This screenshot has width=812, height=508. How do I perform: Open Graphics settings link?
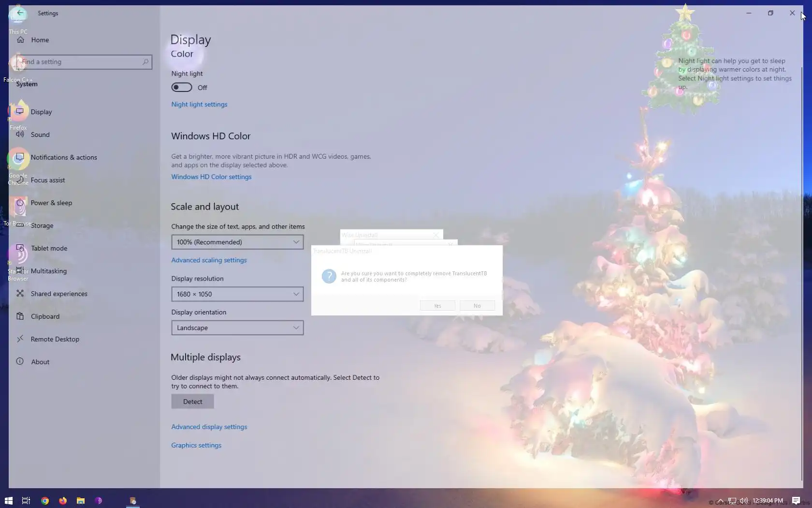tap(196, 446)
